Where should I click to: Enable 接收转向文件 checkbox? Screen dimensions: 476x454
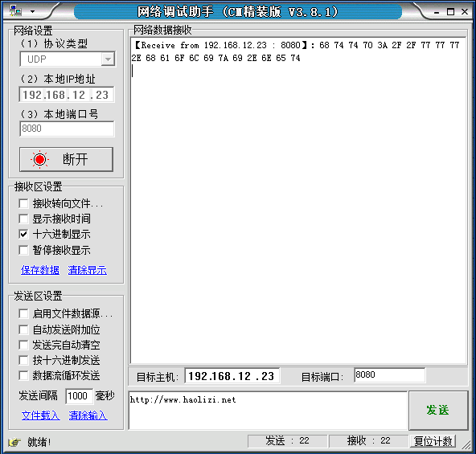[23, 203]
